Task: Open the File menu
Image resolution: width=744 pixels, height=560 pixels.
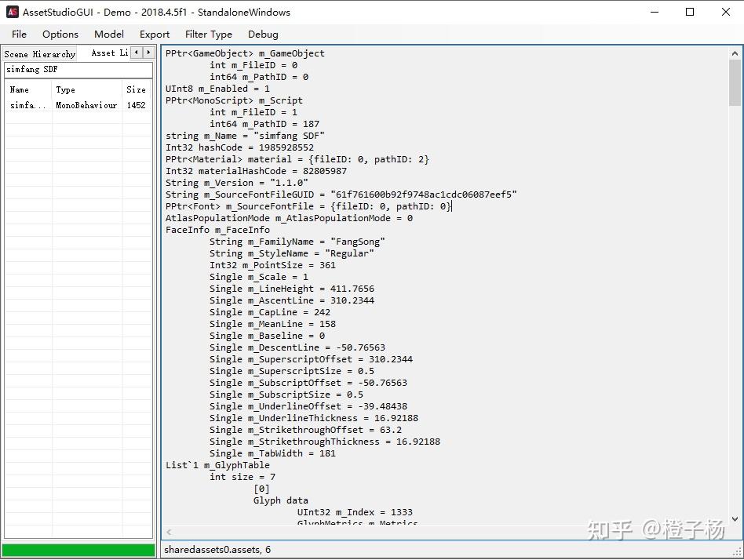Action: pos(18,34)
